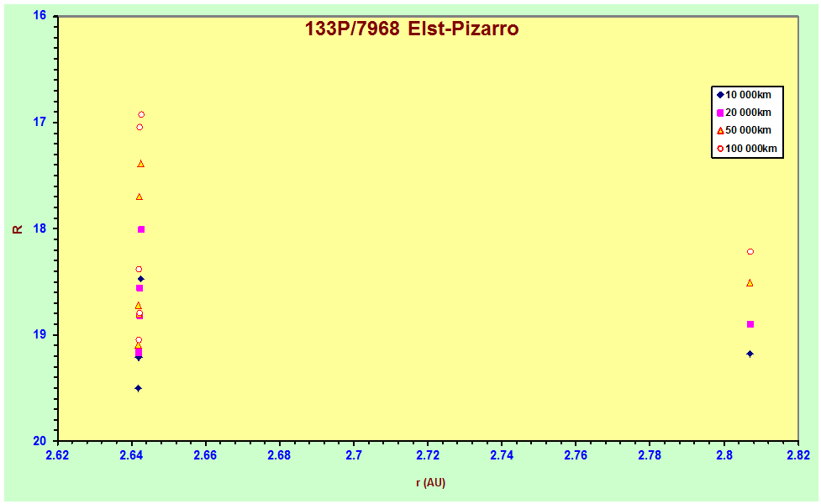The height and width of the screenshot is (504, 821).
Task: Select the triangle data point near R 17.4
Action: click(141, 165)
